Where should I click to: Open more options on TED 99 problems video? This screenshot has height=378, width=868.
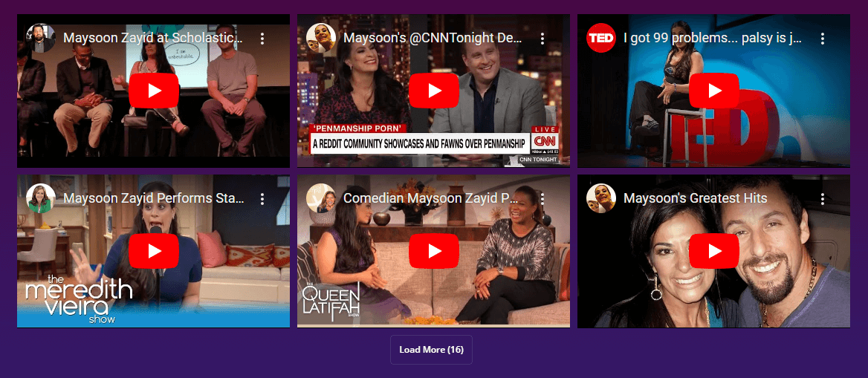pos(823,38)
